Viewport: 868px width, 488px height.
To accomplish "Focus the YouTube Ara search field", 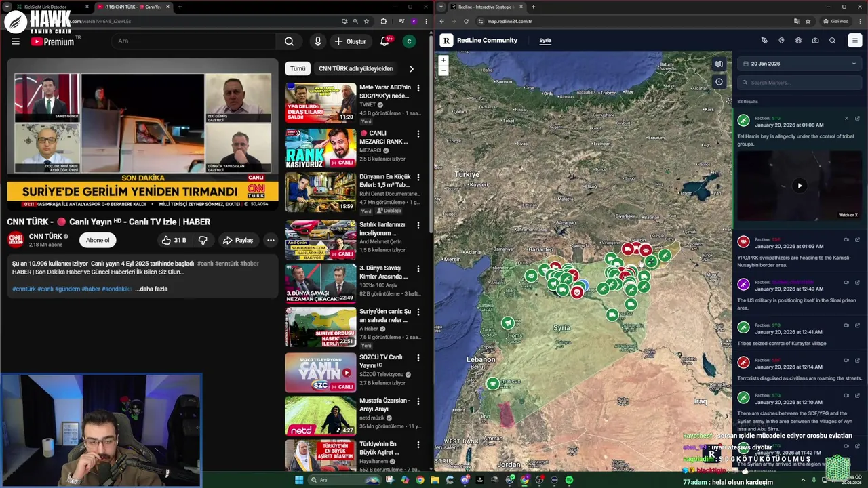I will (194, 41).
